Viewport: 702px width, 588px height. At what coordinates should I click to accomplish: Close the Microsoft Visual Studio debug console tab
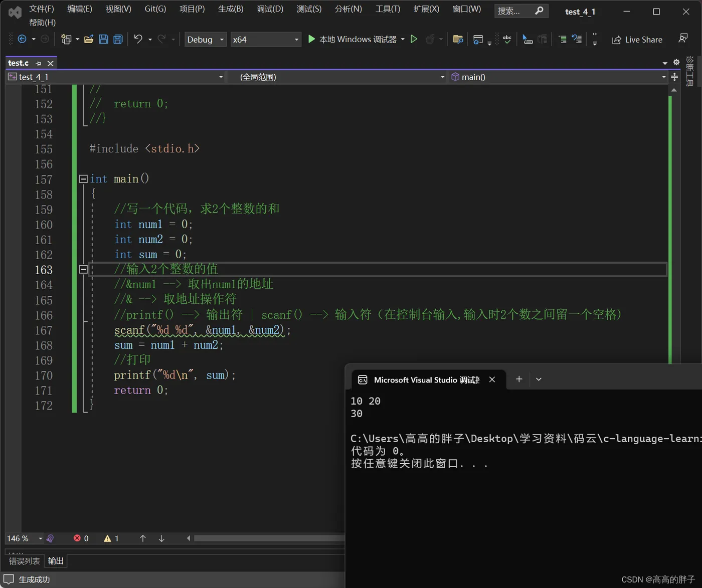492,379
